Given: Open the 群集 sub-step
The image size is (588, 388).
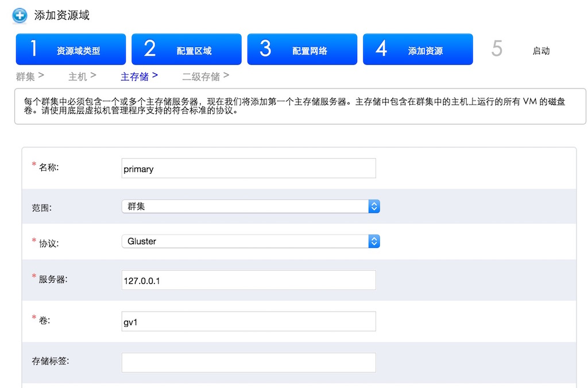Looking at the screenshot, I should point(30,76).
